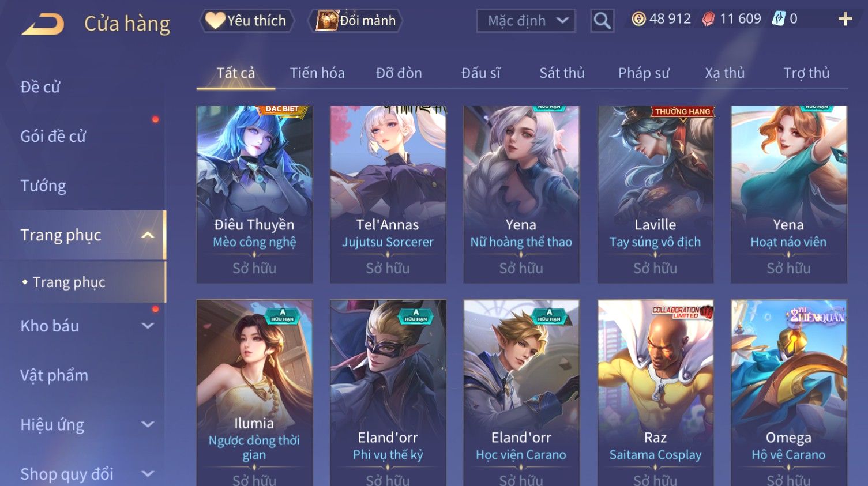Switch to the Sát thủ tab

(x=562, y=73)
